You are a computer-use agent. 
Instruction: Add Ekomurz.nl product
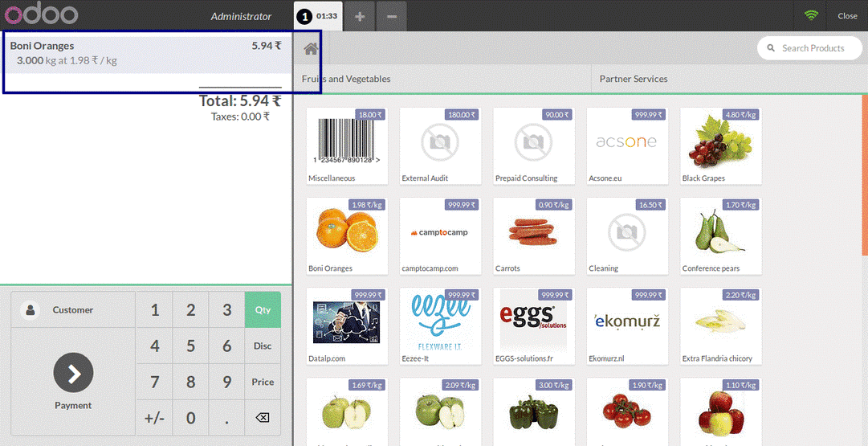[627, 326]
